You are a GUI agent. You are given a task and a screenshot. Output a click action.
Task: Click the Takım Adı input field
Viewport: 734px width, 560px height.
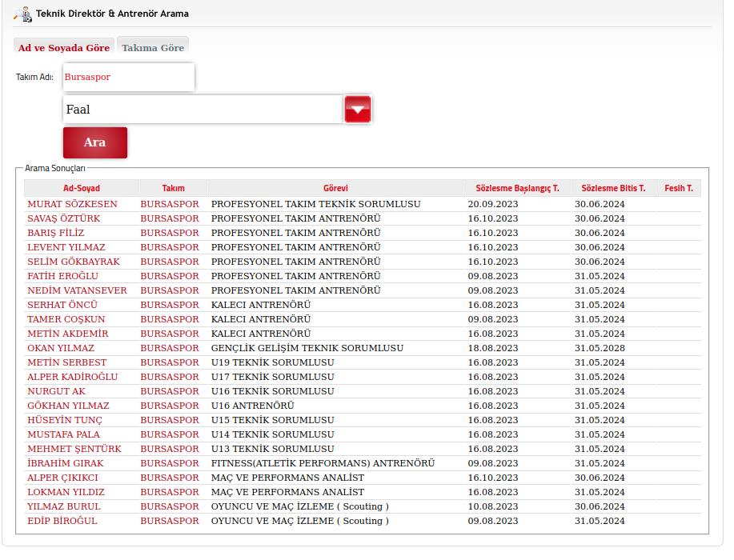pos(128,78)
